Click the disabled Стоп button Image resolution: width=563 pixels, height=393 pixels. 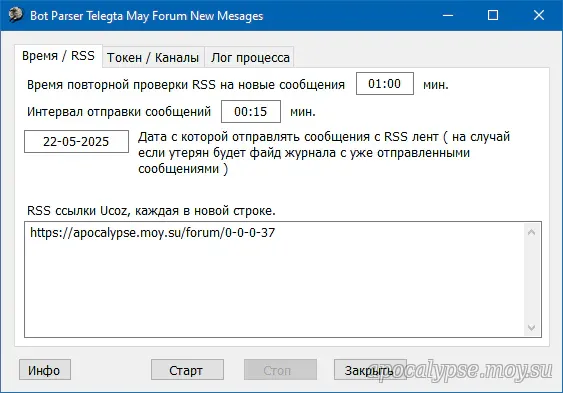pos(280,370)
